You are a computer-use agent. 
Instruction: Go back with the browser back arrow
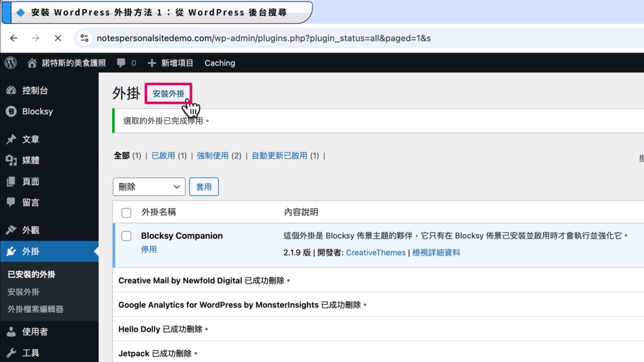(x=14, y=38)
